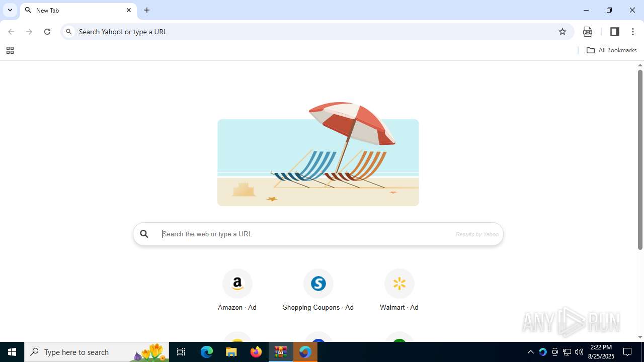Open WinRAR app on taskbar
The image size is (644, 362).
tap(281, 352)
